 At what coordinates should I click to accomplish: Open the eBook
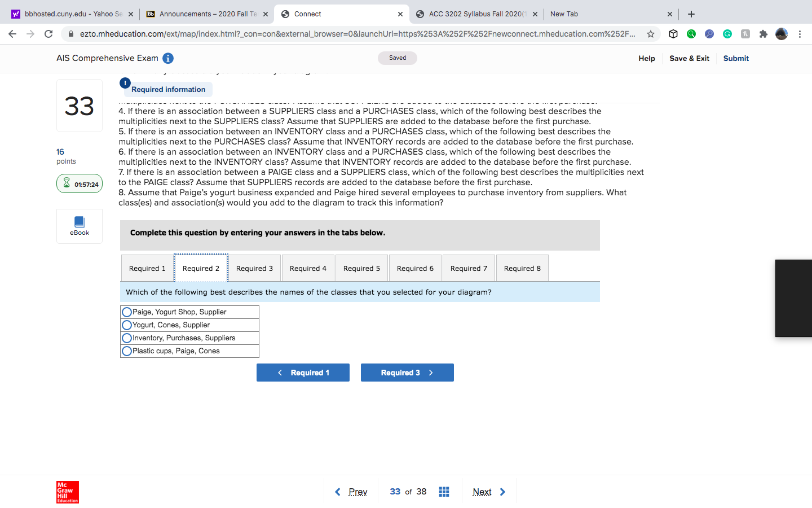point(79,226)
